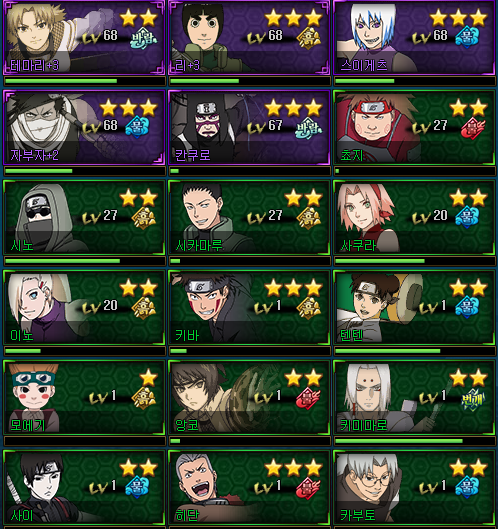Select the 텐텐 character card
The height and width of the screenshot is (529, 498).
pos(414,307)
